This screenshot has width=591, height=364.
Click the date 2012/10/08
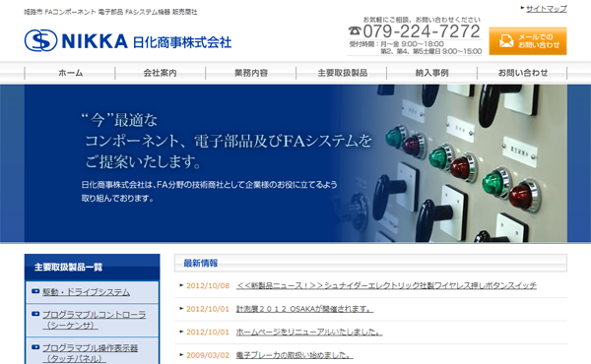click(208, 285)
